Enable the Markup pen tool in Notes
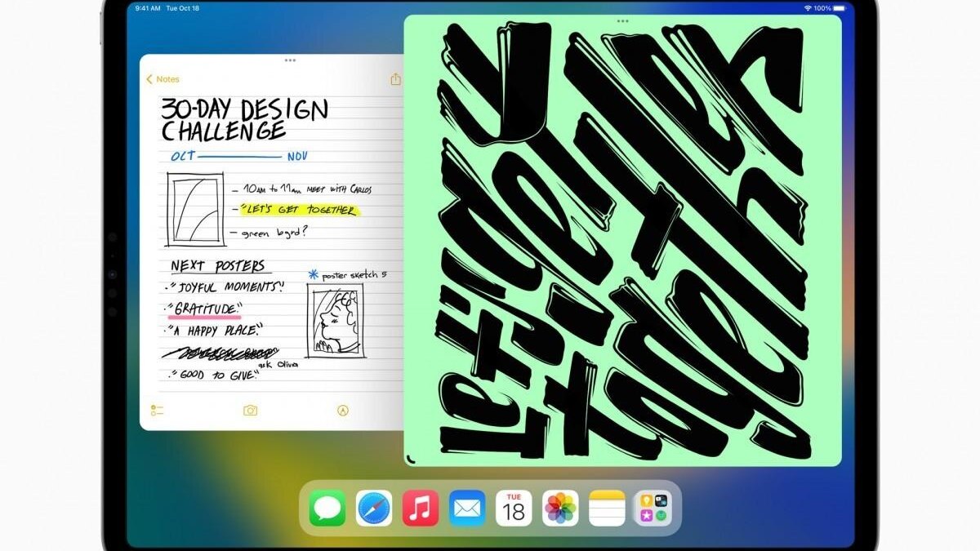This screenshot has width=980, height=551. coord(343,411)
